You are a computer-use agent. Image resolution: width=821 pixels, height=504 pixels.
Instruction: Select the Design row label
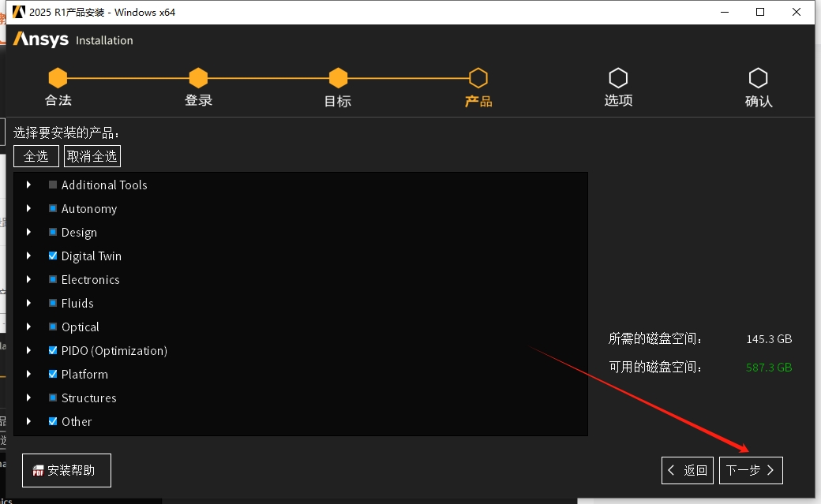pos(79,233)
